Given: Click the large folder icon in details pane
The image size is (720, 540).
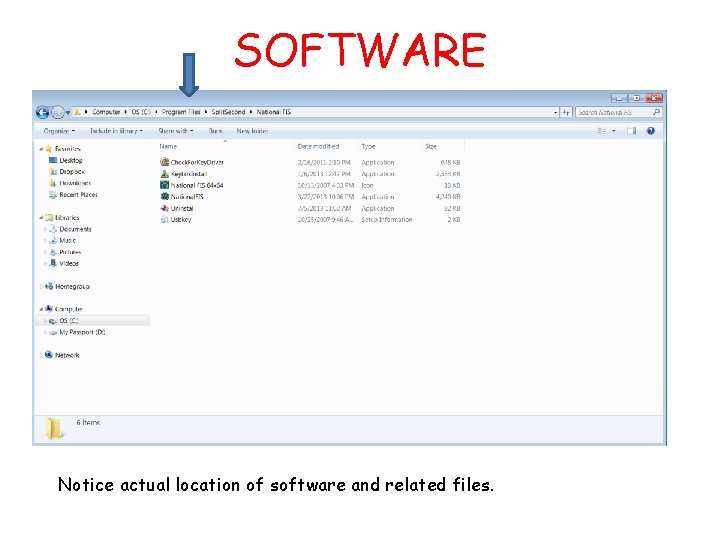Looking at the screenshot, I should [54, 428].
